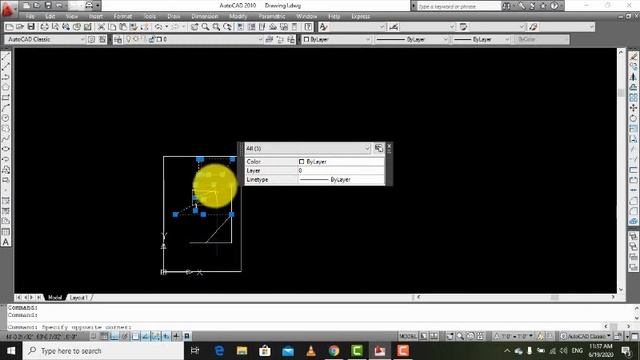Screen dimensions: 640x360
Task: Toggle Snap Mode in status bar
Action: click(x=93, y=336)
